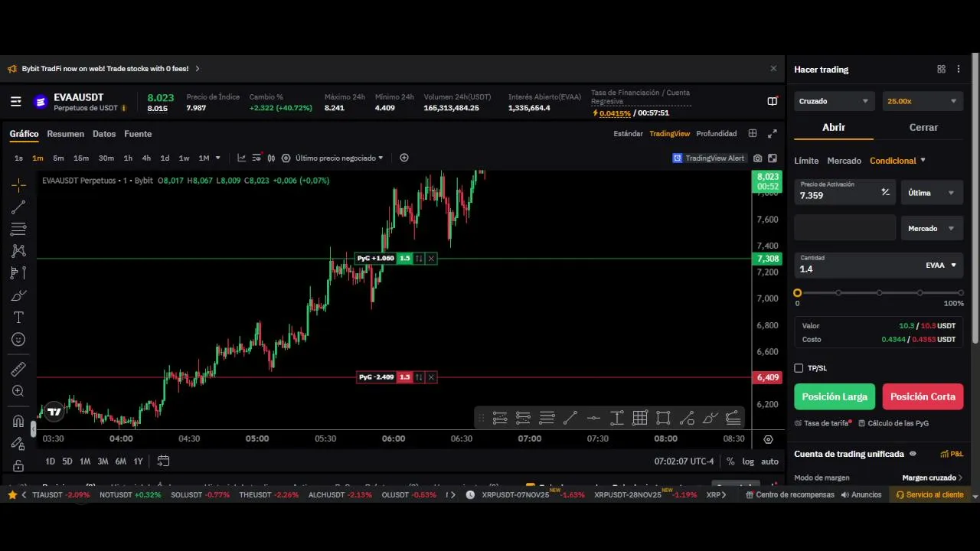
Task: Toggle percentage scale on chart
Action: (x=730, y=461)
